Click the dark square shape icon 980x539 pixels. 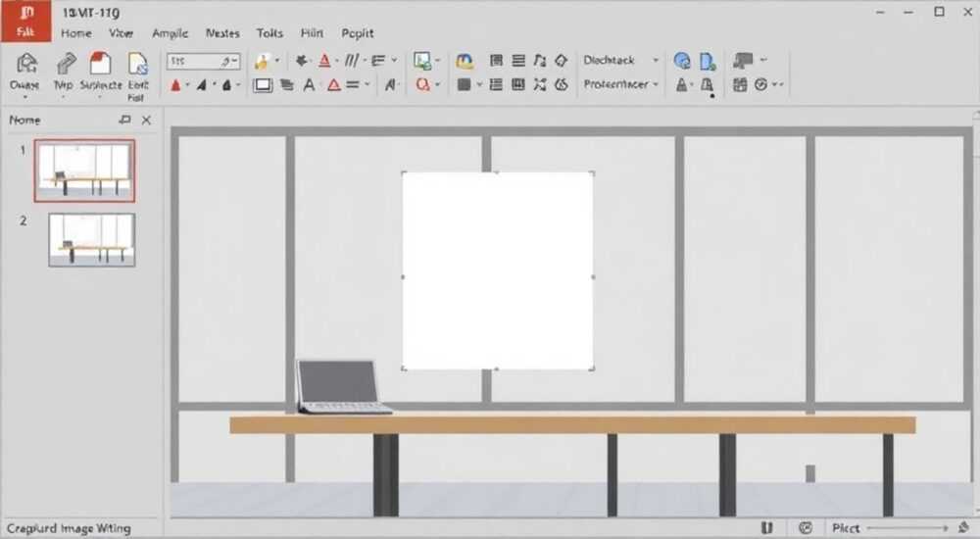(464, 84)
